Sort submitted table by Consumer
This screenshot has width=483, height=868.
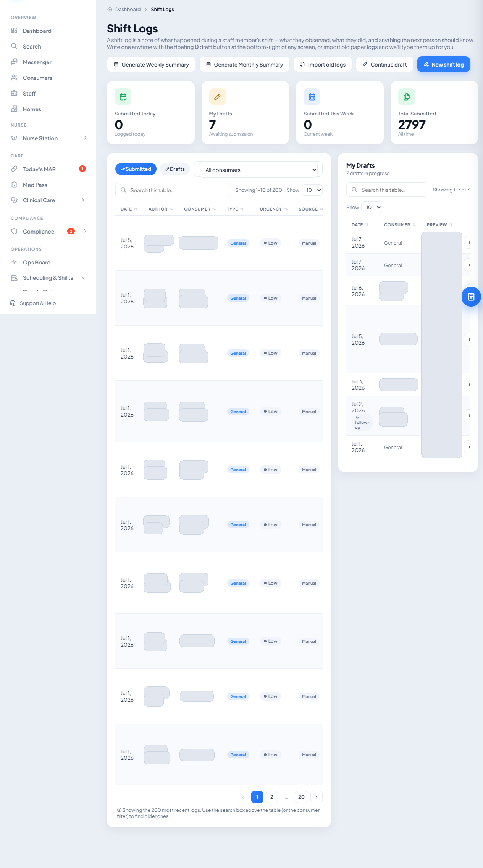tap(200, 209)
